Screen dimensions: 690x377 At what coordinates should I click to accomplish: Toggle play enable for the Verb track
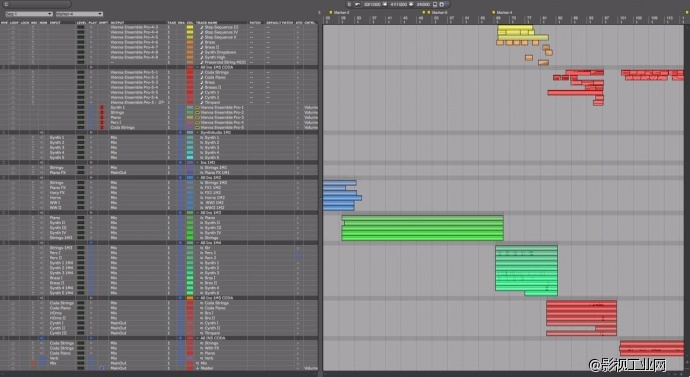[x=92, y=358]
